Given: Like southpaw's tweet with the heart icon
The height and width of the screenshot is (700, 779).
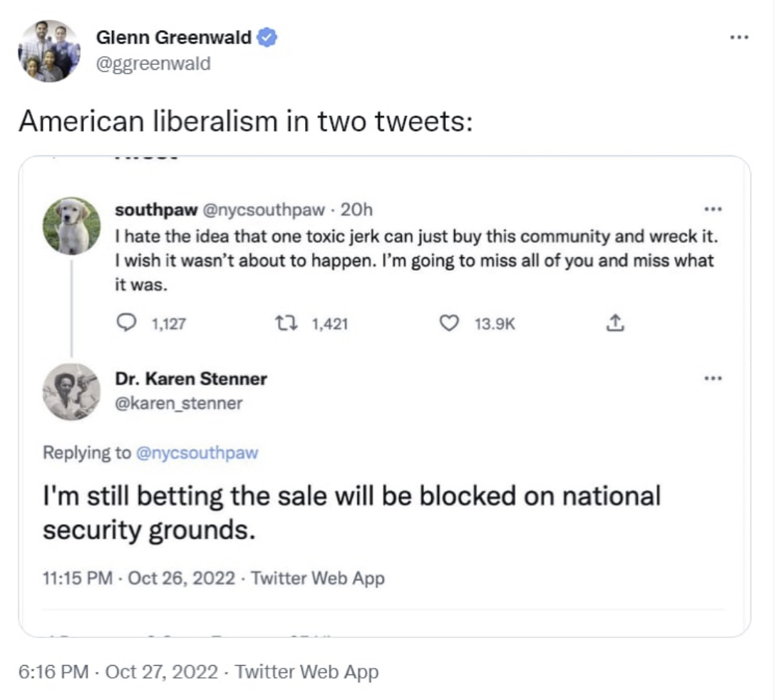Looking at the screenshot, I should (x=448, y=324).
